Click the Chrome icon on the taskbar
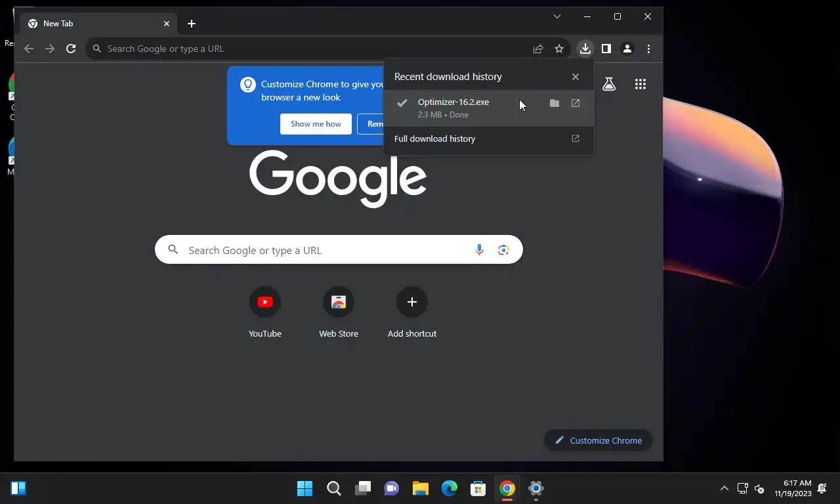The image size is (840, 504). pyautogui.click(x=507, y=488)
